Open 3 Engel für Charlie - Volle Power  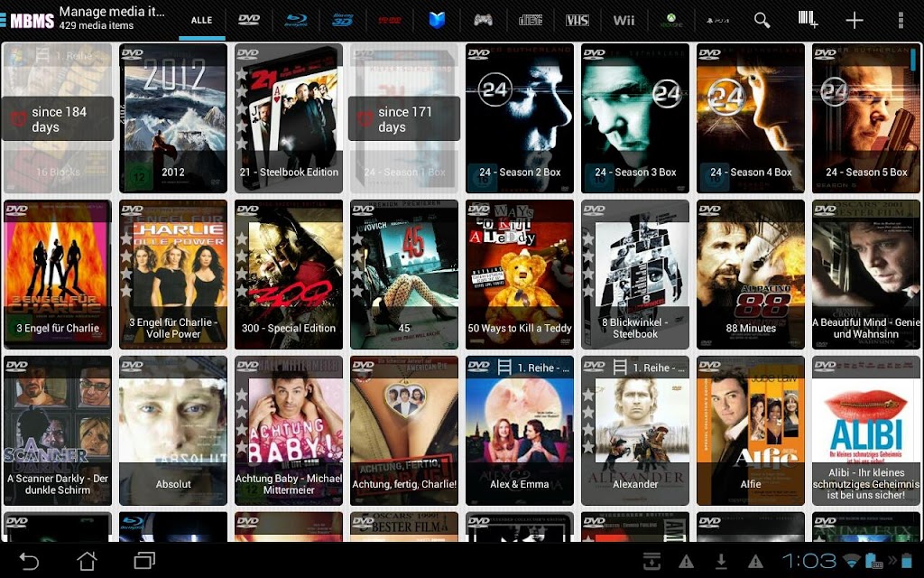173,275
